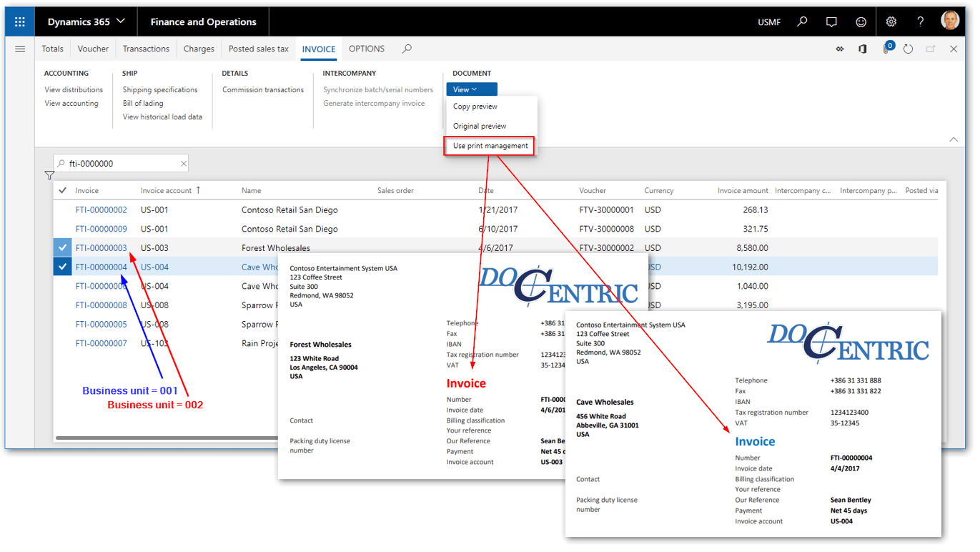The image size is (980, 552).
Task: Click the Help question mark icon
Action: click(x=921, y=22)
